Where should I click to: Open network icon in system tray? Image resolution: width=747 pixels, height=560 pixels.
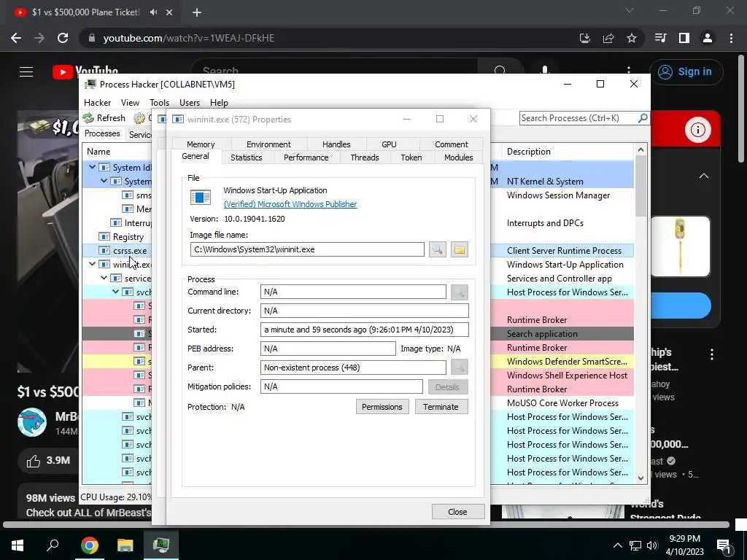point(635,545)
